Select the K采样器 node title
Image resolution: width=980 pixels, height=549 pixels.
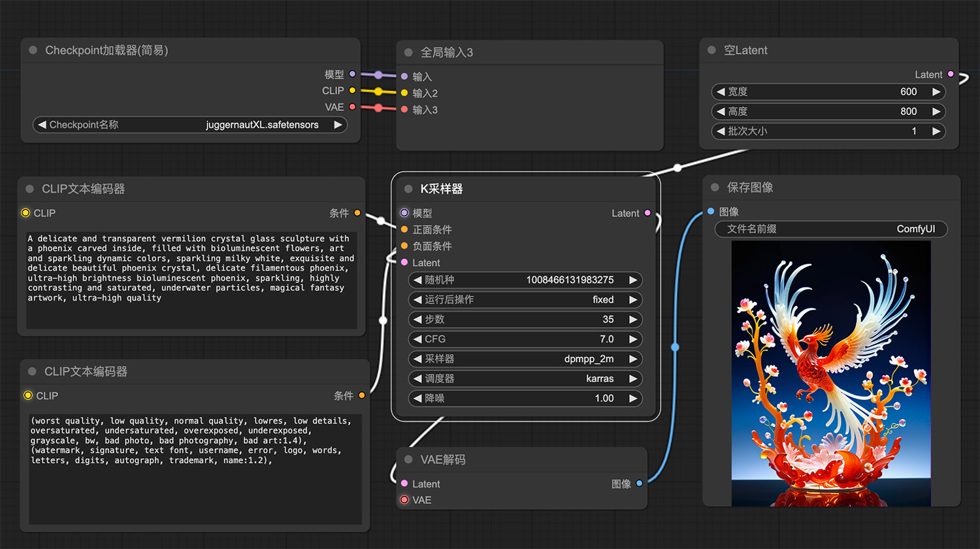[442, 189]
